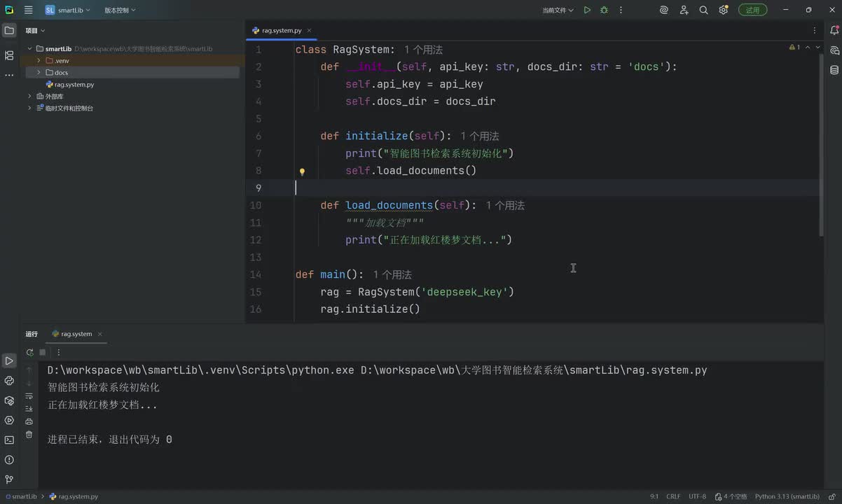The image size is (842, 504).
Task: Rerun rag.system in the Run panel
Action: coord(29,353)
